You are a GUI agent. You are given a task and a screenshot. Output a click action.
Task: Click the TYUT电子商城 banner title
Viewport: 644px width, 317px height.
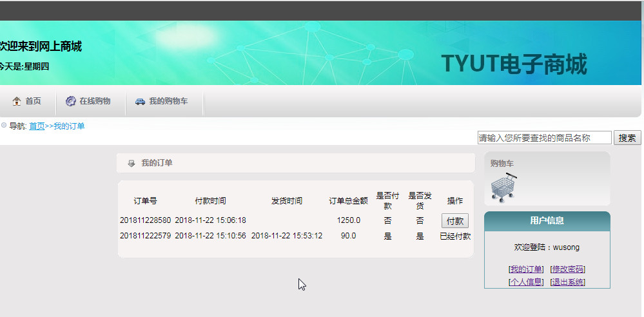pyautogui.click(x=514, y=64)
